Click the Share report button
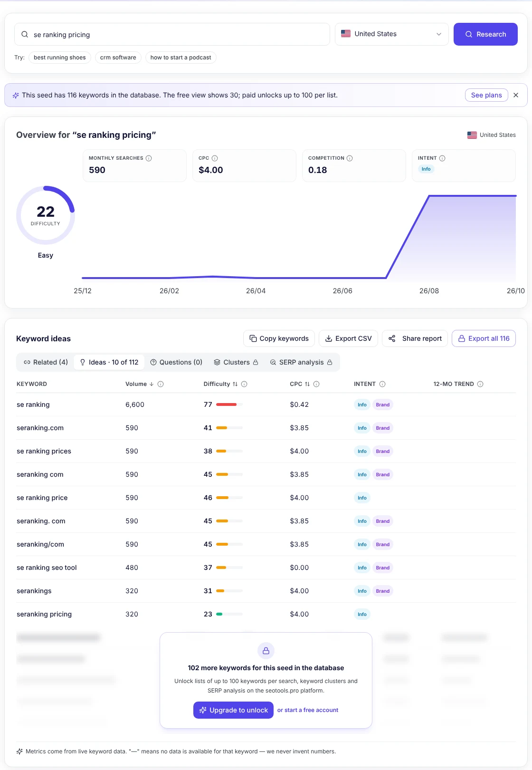The image size is (532, 770). [415, 338]
